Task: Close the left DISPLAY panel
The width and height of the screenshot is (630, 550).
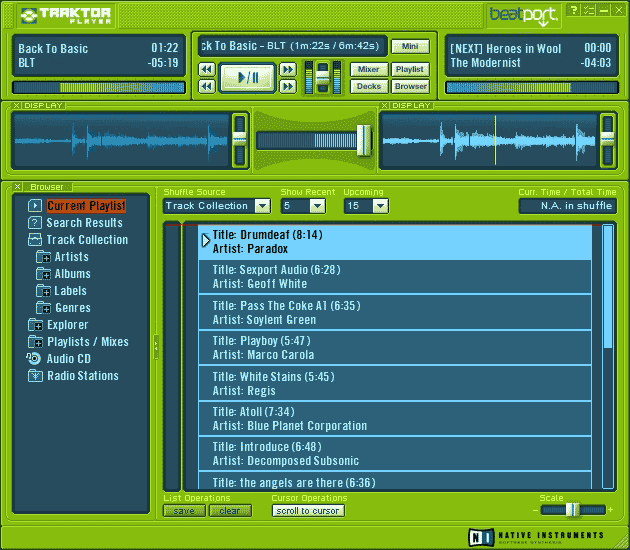Action: 16,105
